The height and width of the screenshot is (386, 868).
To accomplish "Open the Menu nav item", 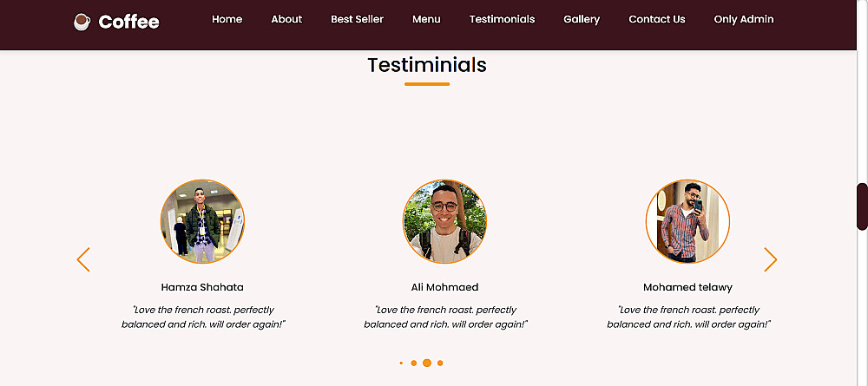I will point(426,19).
